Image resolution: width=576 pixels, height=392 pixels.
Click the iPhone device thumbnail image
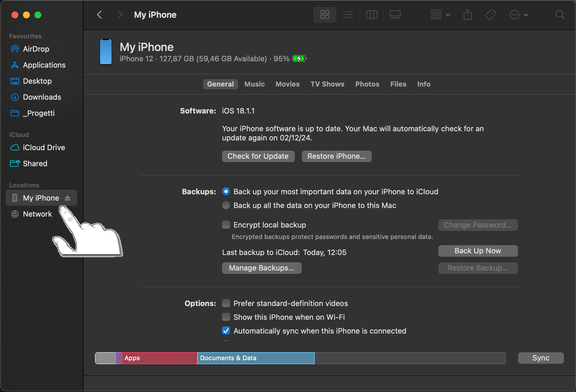106,52
